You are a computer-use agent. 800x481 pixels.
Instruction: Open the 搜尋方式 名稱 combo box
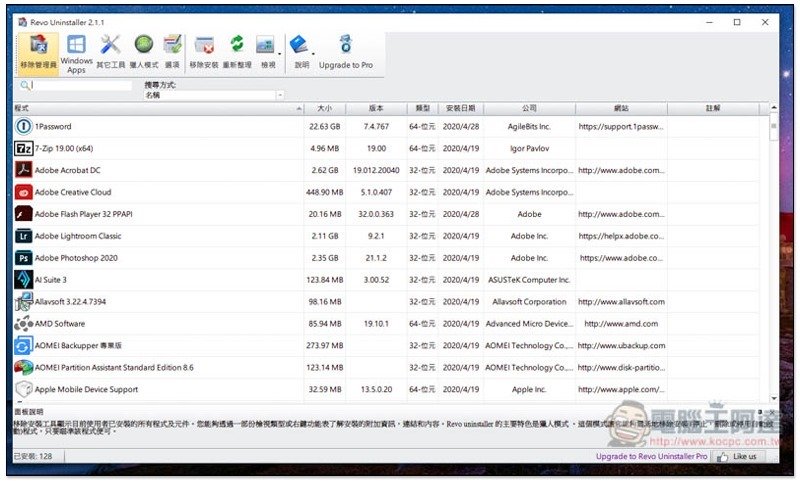213,96
